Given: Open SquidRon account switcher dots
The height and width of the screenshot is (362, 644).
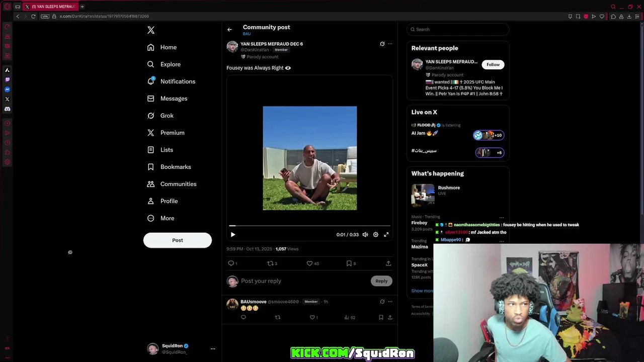Looking at the screenshot, I should pyautogui.click(x=213, y=348).
